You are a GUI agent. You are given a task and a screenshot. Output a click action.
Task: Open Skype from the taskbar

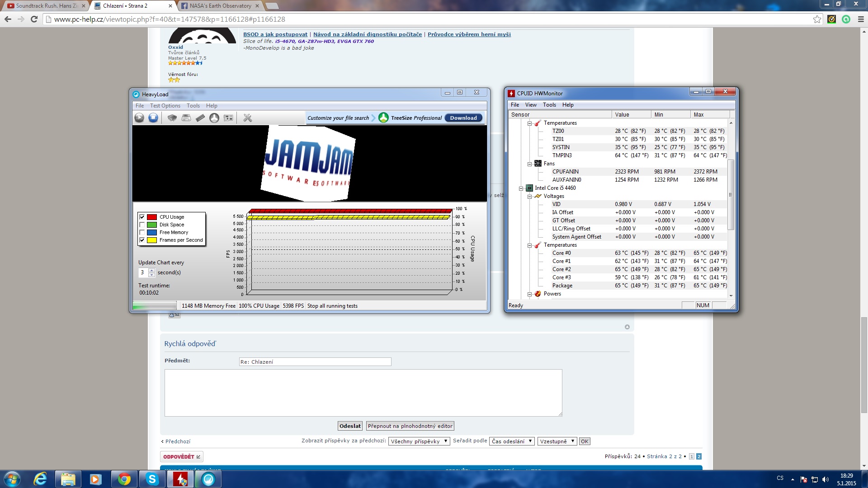pos(152,479)
